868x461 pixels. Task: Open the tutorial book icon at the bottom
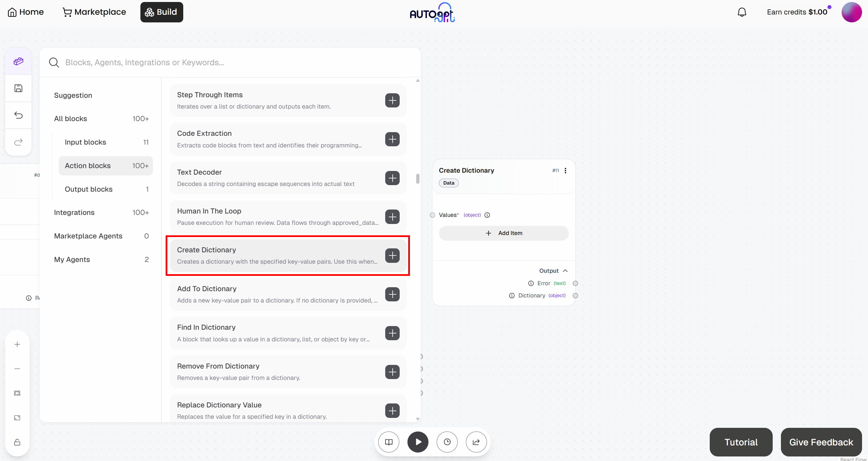pyautogui.click(x=389, y=442)
